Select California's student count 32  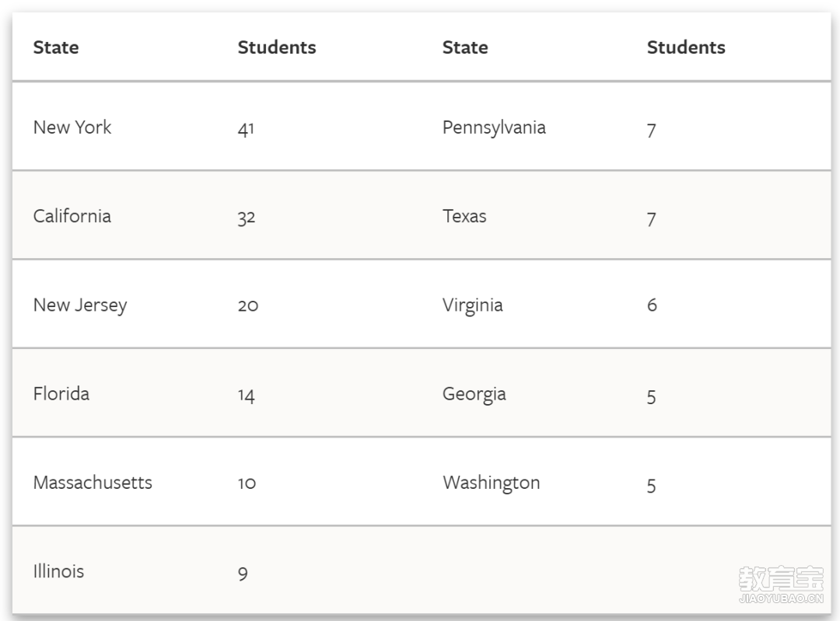point(247,218)
